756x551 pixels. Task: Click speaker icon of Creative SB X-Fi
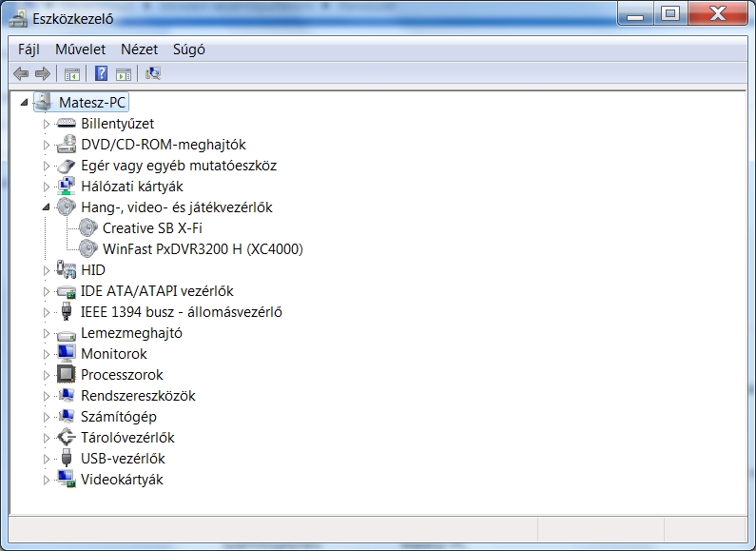point(87,227)
